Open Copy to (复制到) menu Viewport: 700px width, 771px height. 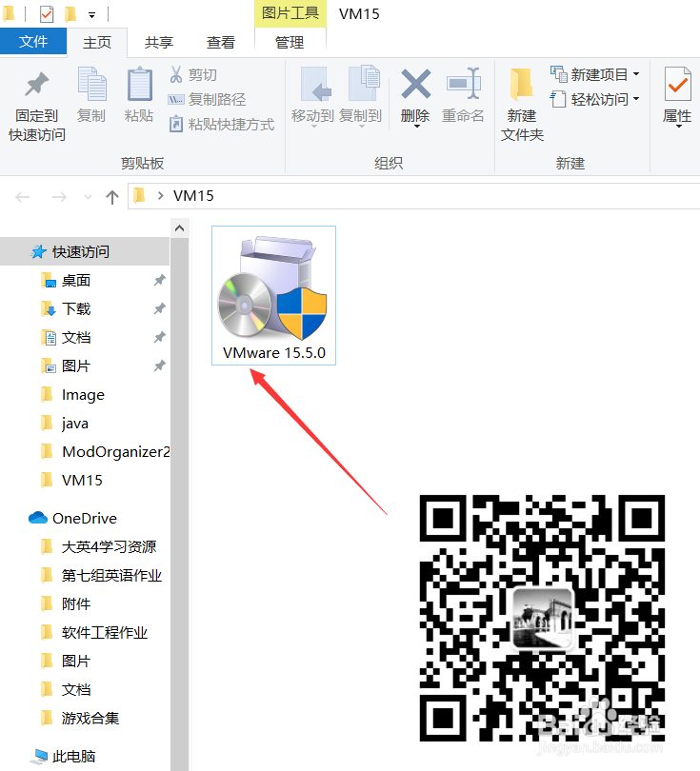(x=361, y=96)
